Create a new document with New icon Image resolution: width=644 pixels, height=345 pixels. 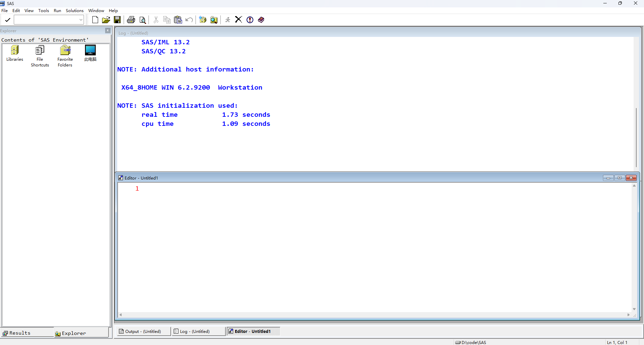(95, 20)
